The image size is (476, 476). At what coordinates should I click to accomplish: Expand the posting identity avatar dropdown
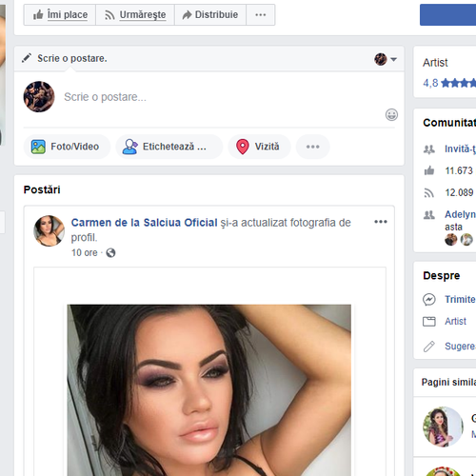(386, 59)
